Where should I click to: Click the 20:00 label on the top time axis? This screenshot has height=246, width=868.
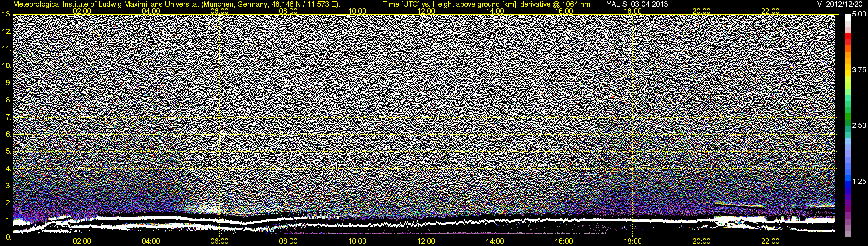(702, 11)
